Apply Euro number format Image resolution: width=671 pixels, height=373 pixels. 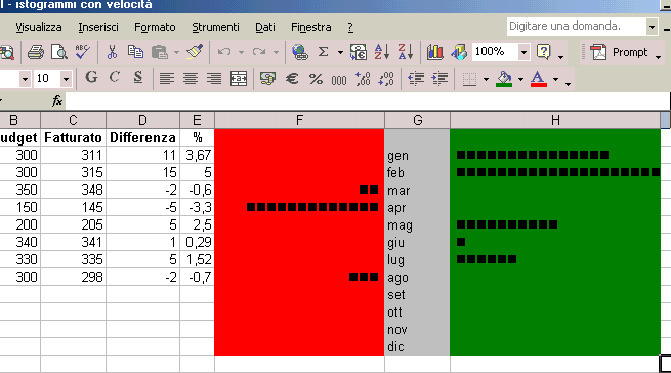292,79
